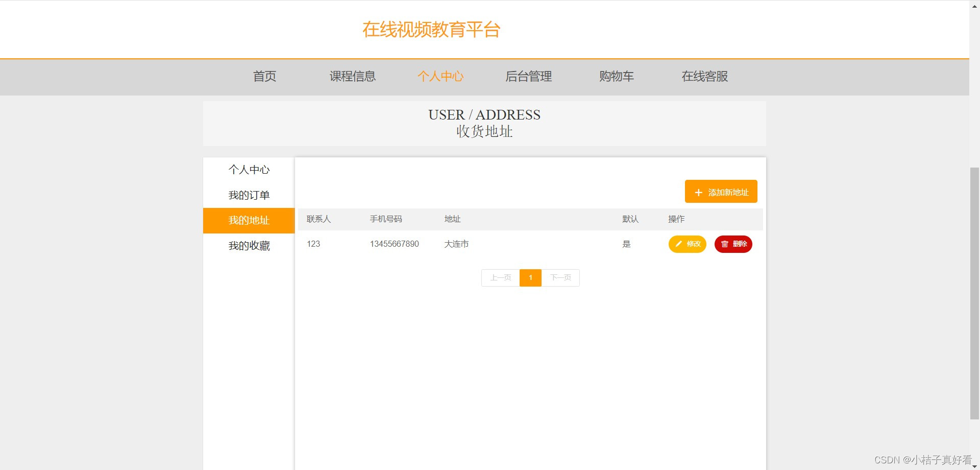The width and height of the screenshot is (980, 470).
Task: Click the 手机号码 column header
Action: [386, 219]
